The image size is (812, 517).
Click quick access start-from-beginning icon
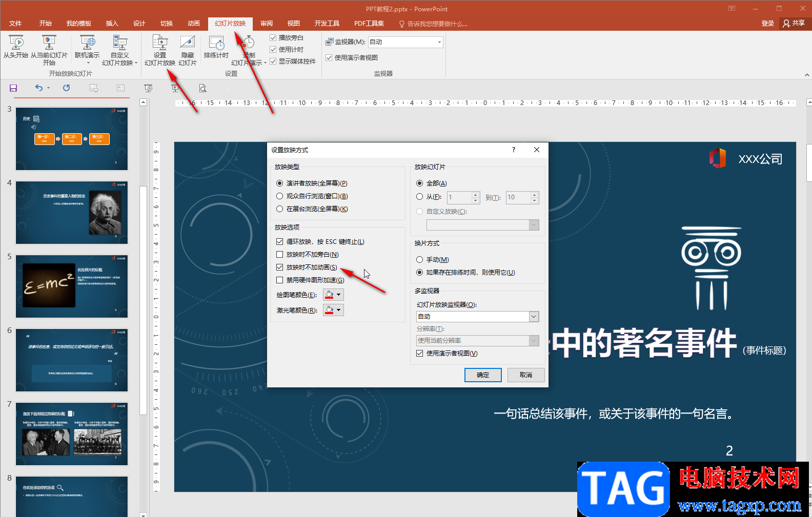click(148, 88)
